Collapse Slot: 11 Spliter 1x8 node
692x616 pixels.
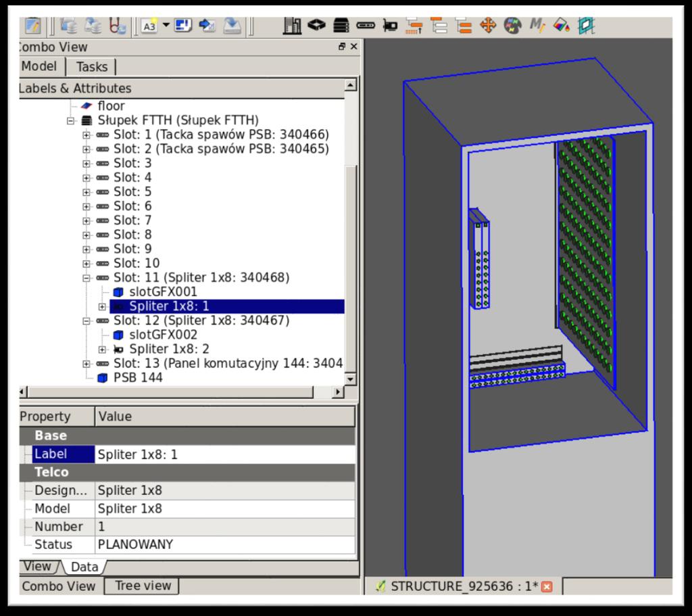(x=86, y=278)
